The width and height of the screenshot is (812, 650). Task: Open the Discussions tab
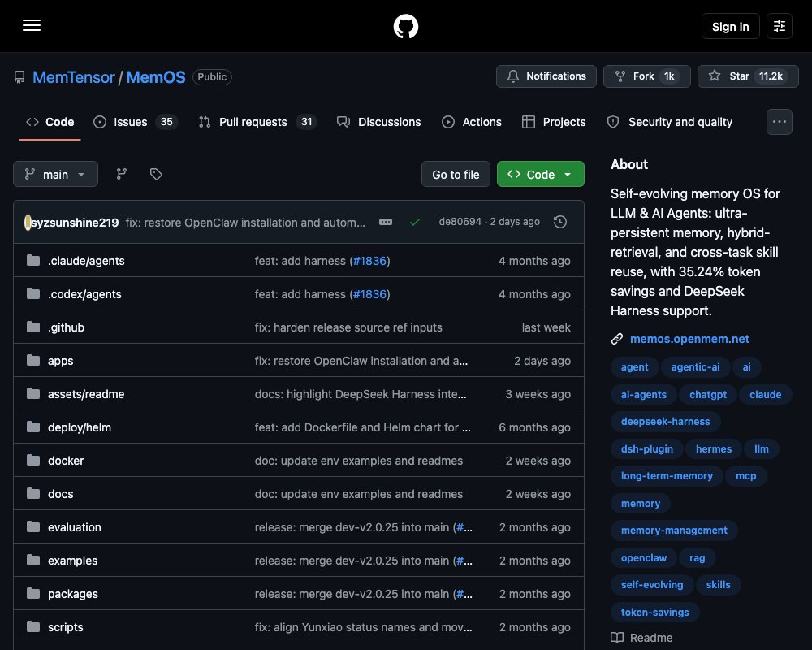click(x=378, y=122)
